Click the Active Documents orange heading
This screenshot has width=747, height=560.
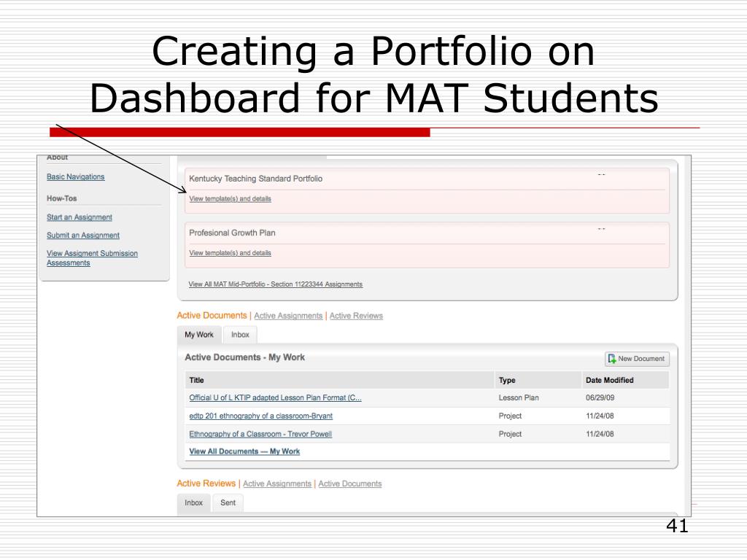212,315
